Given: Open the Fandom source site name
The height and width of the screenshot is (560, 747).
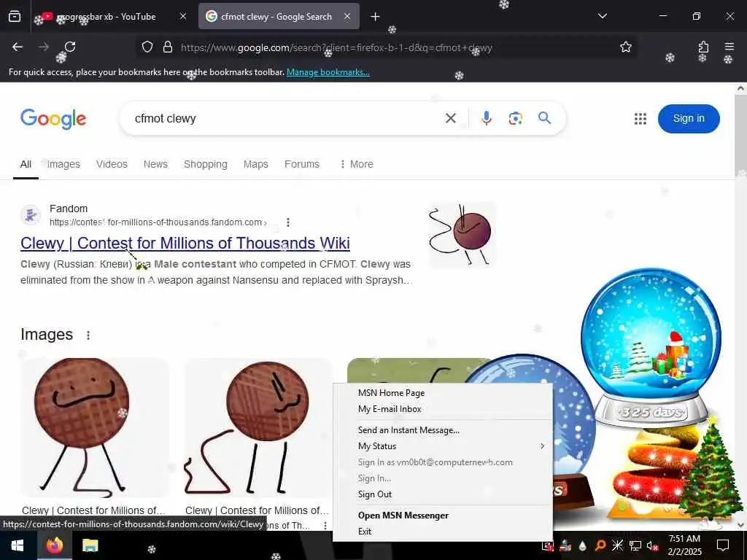Looking at the screenshot, I should [69, 209].
